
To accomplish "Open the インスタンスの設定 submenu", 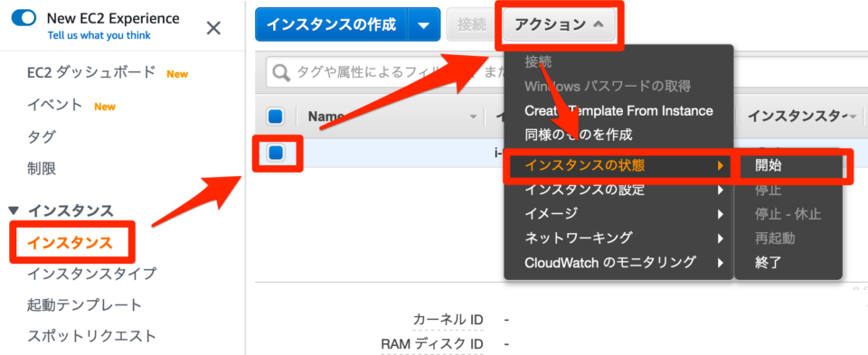I will [x=618, y=190].
